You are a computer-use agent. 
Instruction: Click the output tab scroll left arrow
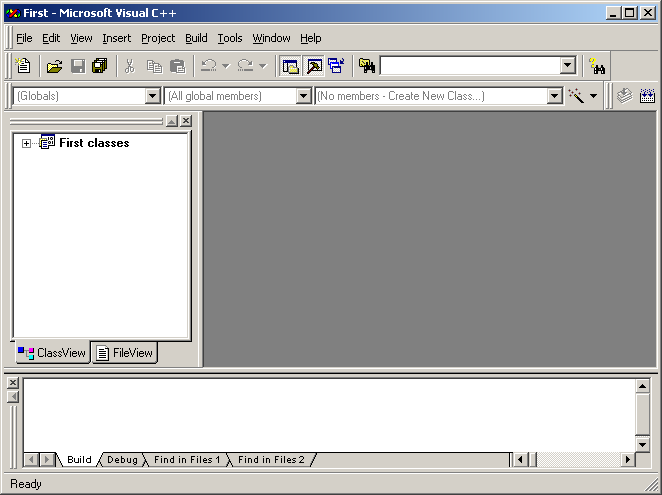(x=31, y=460)
